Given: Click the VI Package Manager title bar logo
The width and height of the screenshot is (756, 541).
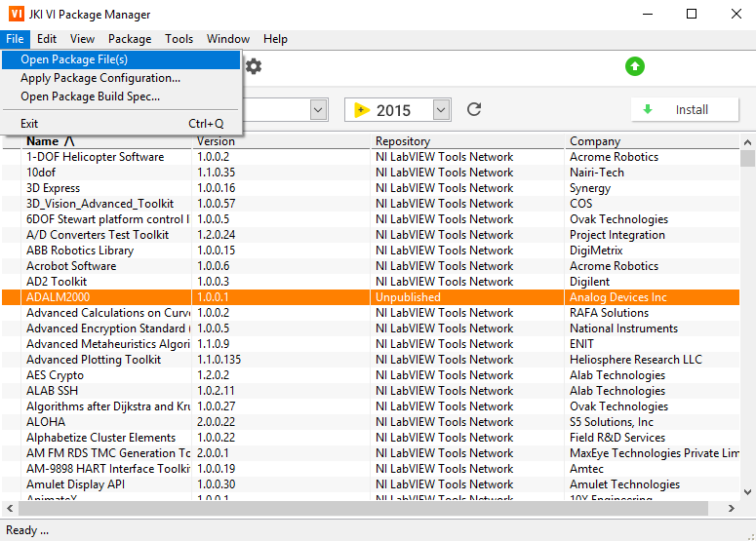Looking at the screenshot, I should tap(15, 15).
